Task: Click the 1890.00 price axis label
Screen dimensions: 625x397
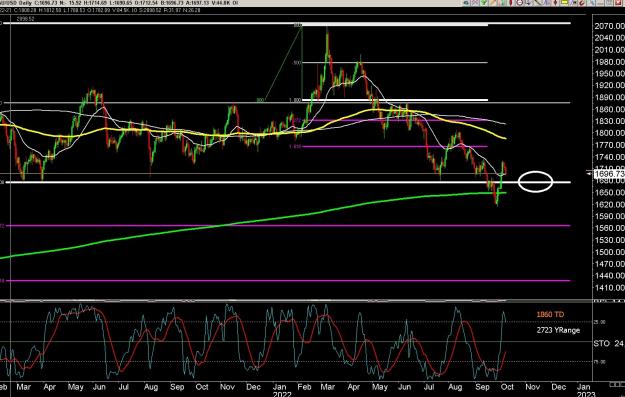Action: (609, 98)
